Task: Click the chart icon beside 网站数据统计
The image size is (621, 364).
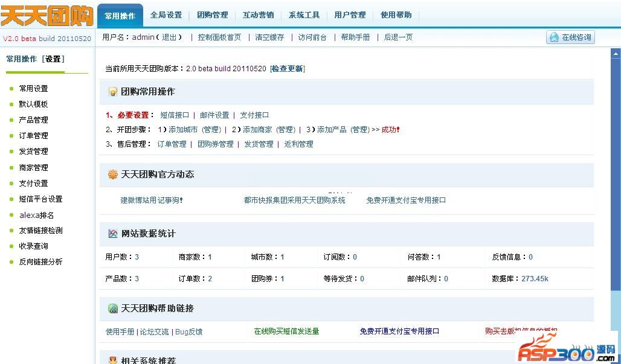Action: coord(112,234)
